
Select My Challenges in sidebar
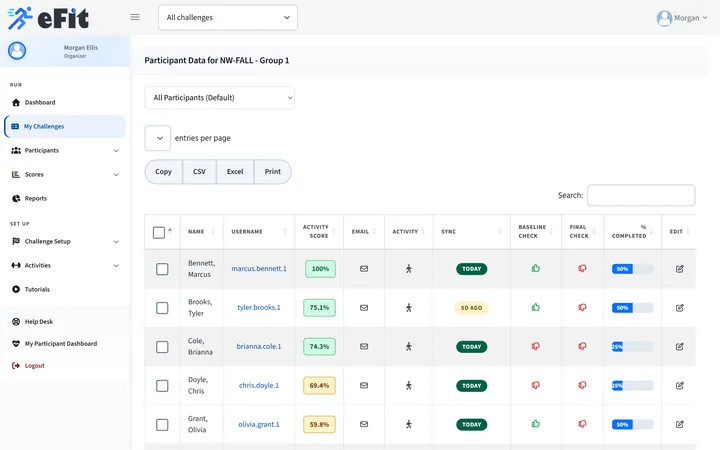tap(64, 126)
